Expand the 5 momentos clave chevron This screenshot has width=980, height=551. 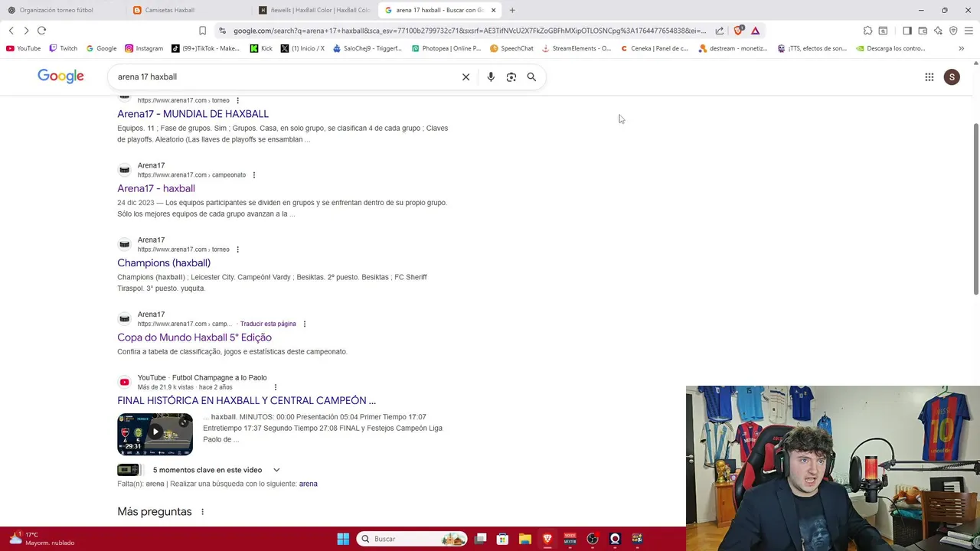[x=276, y=470]
